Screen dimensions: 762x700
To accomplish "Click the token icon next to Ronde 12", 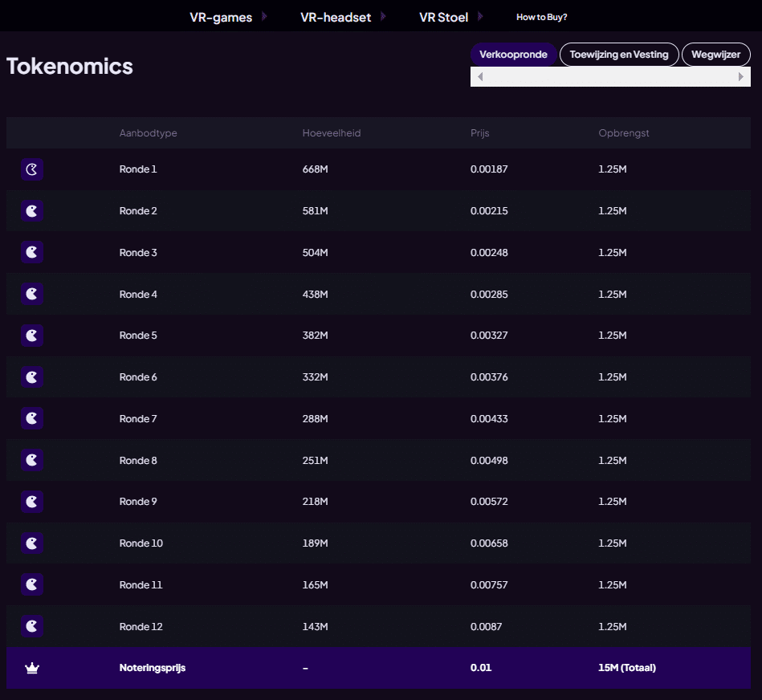I will coord(31,626).
